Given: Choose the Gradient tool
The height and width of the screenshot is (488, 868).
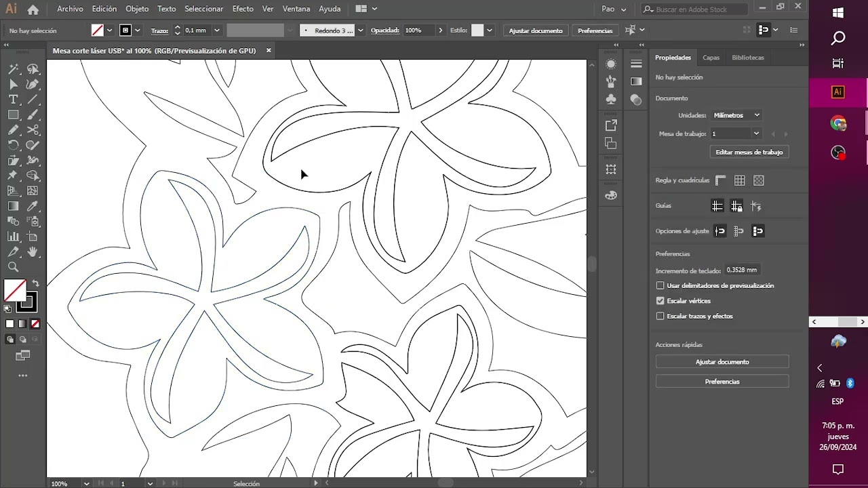Looking at the screenshot, I should coord(13,206).
